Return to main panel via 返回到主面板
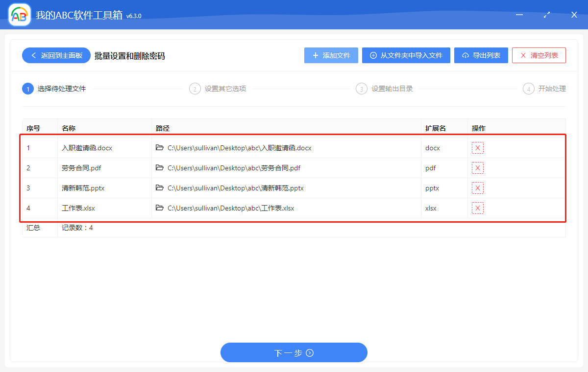The height and width of the screenshot is (372, 588). pyautogui.click(x=56, y=55)
